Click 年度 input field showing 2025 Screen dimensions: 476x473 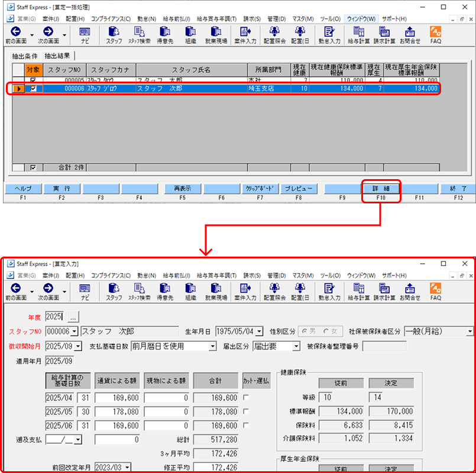(54, 317)
